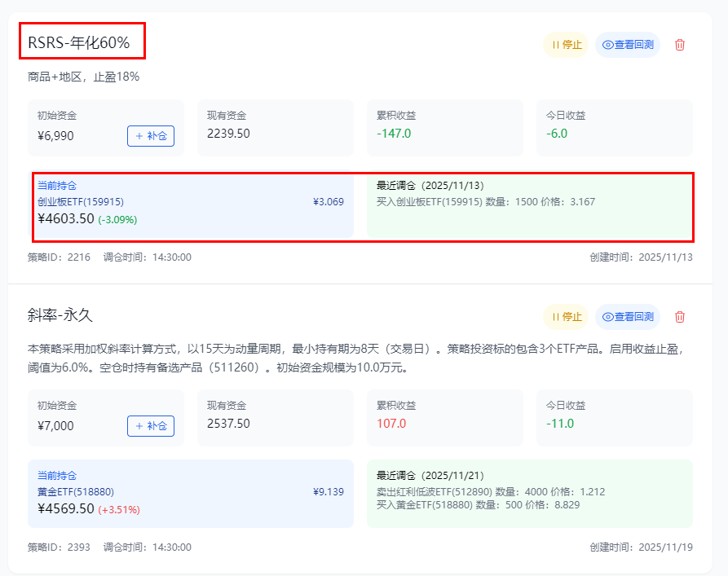The image size is (728, 576).
Task: Click the 策略ID：2216 label
Action: click(x=59, y=257)
